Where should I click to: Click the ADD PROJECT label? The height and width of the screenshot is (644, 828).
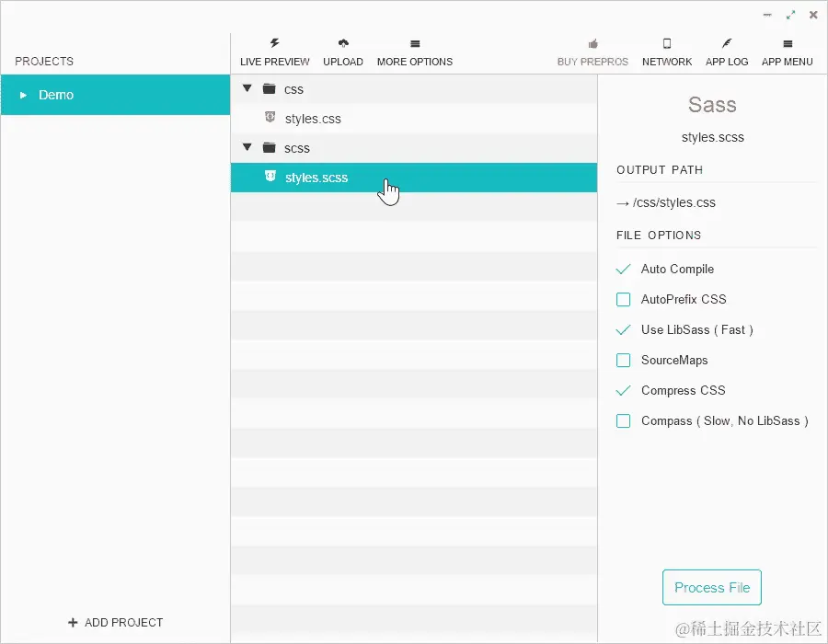click(x=123, y=623)
